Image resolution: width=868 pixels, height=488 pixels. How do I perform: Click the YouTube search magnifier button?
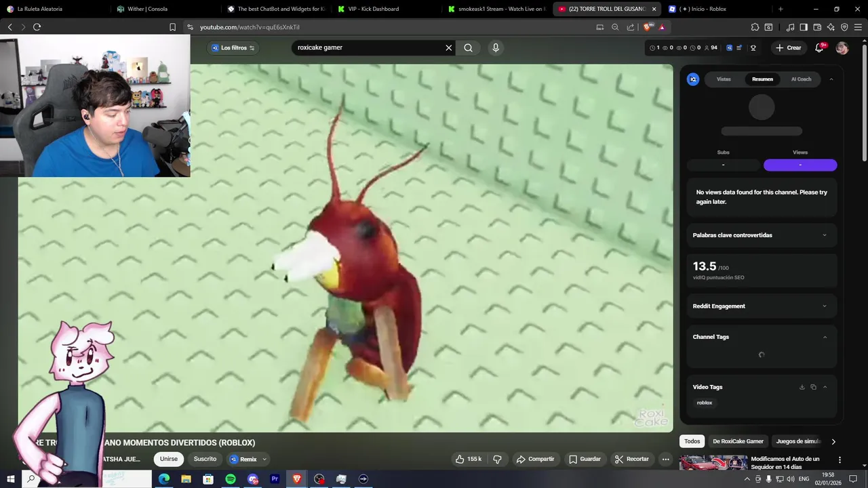click(x=468, y=47)
